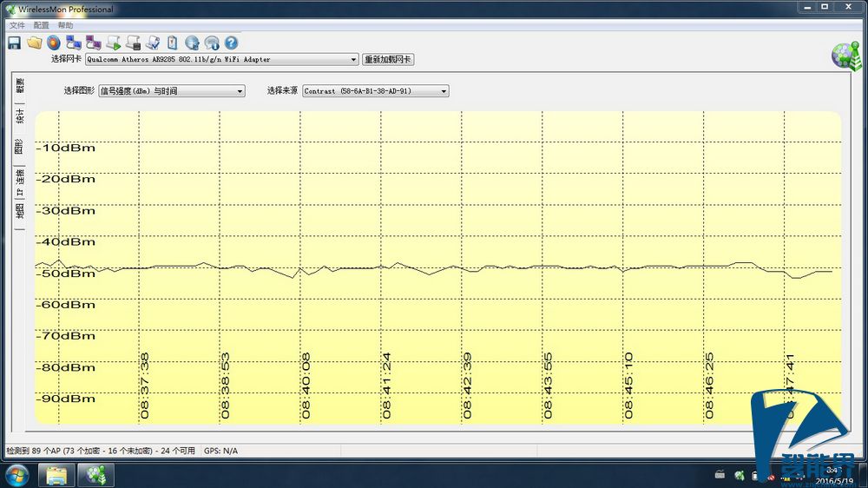Click the 08:42:39 time label

click(467, 386)
